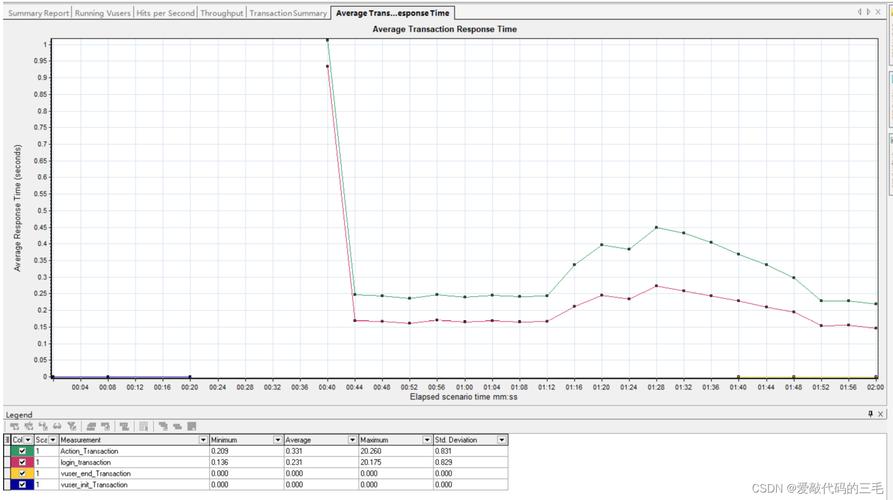The image size is (893, 500).
Task: Click the rightmost Legend toolbar icon
Action: coord(191,427)
